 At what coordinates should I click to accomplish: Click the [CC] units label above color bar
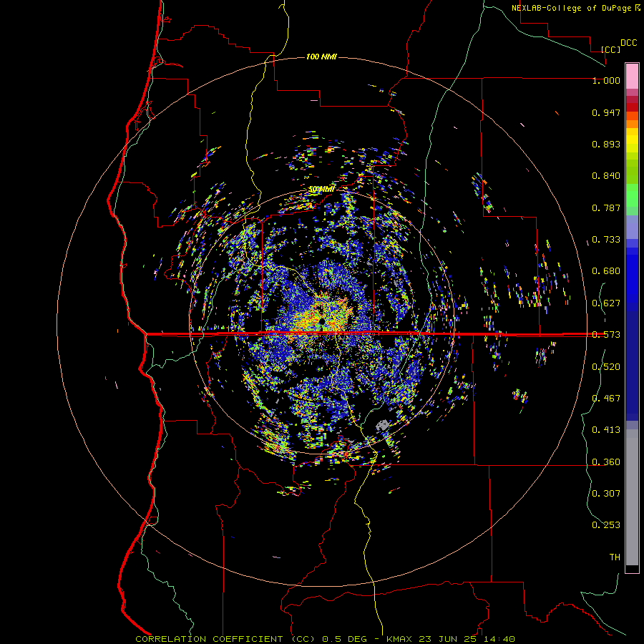pos(611,49)
